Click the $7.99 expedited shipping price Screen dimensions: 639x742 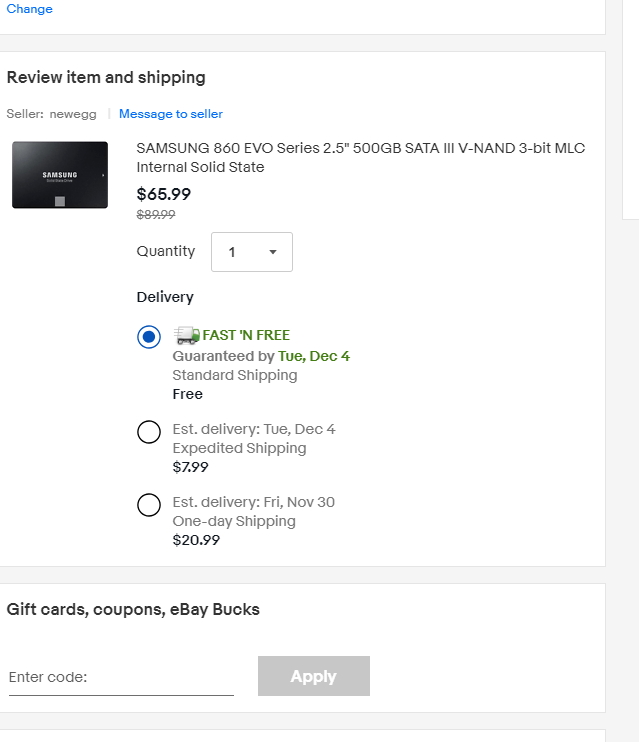pyautogui.click(x=190, y=467)
